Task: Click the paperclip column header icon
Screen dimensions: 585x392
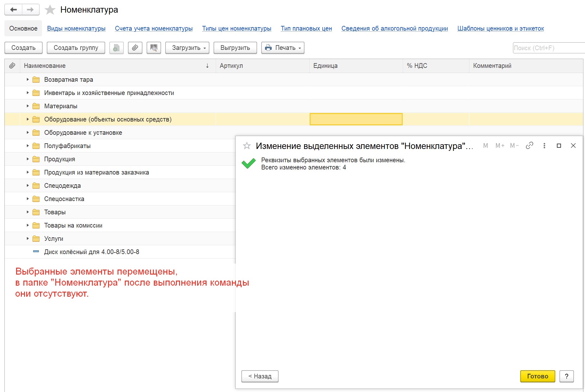Action: (x=12, y=66)
